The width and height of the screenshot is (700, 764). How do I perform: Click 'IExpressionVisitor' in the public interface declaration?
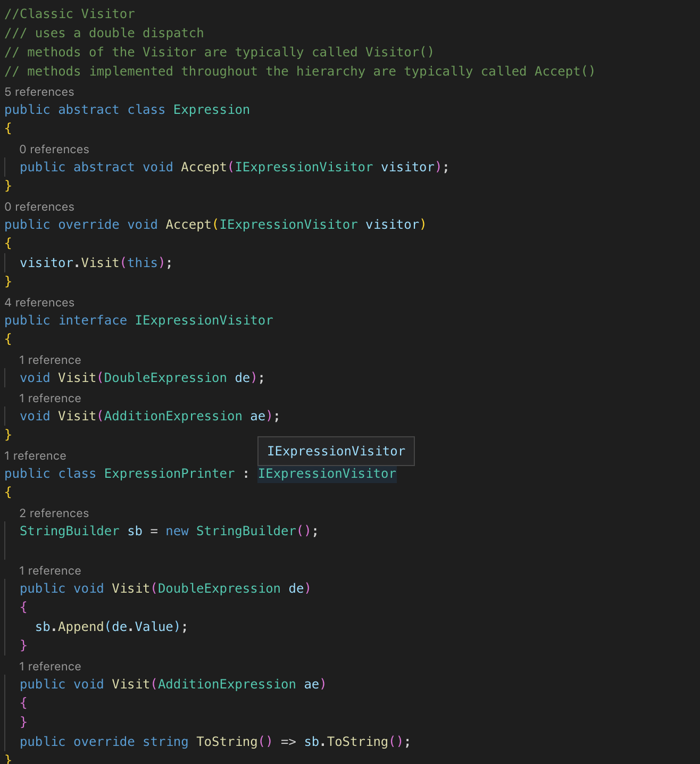[204, 320]
